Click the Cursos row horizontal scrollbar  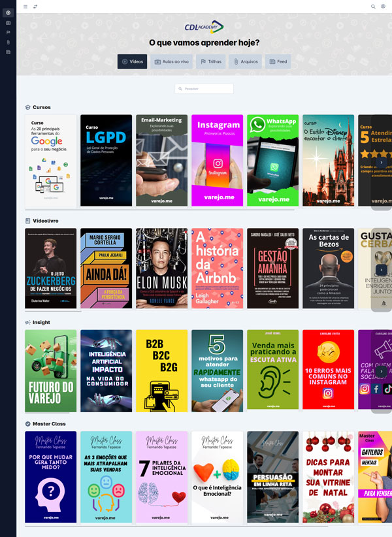[x=159, y=210]
